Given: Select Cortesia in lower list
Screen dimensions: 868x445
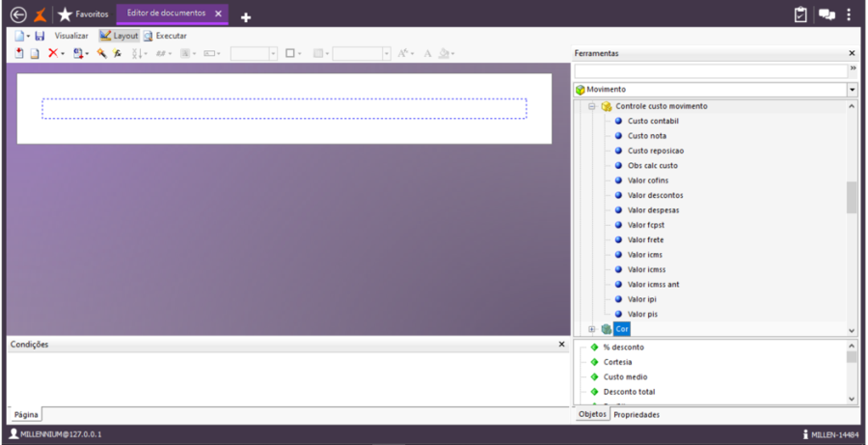Looking at the screenshot, I should (618, 362).
